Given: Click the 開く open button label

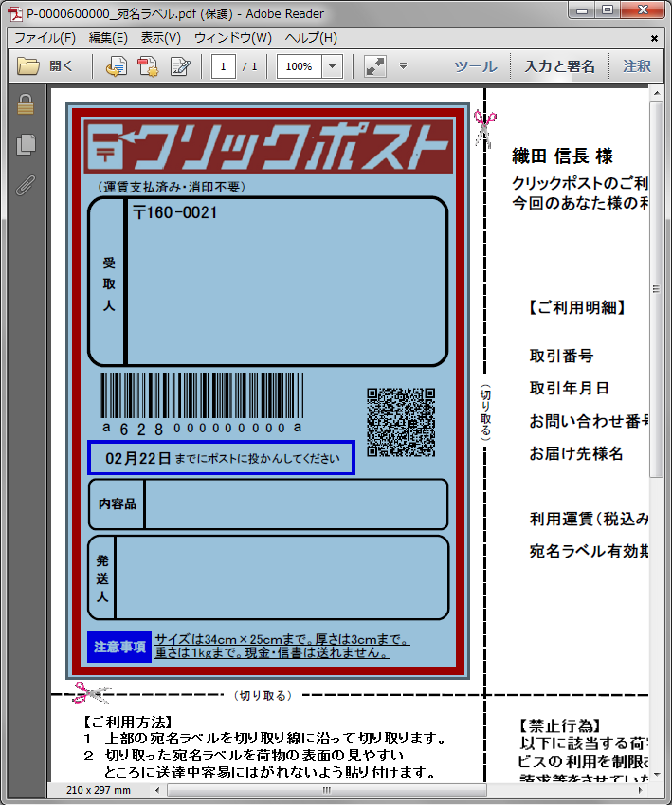Looking at the screenshot, I should click(61, 66).
